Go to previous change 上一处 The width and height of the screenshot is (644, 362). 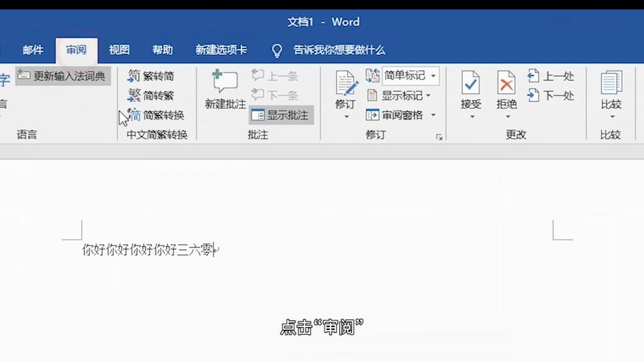[551, 76]
